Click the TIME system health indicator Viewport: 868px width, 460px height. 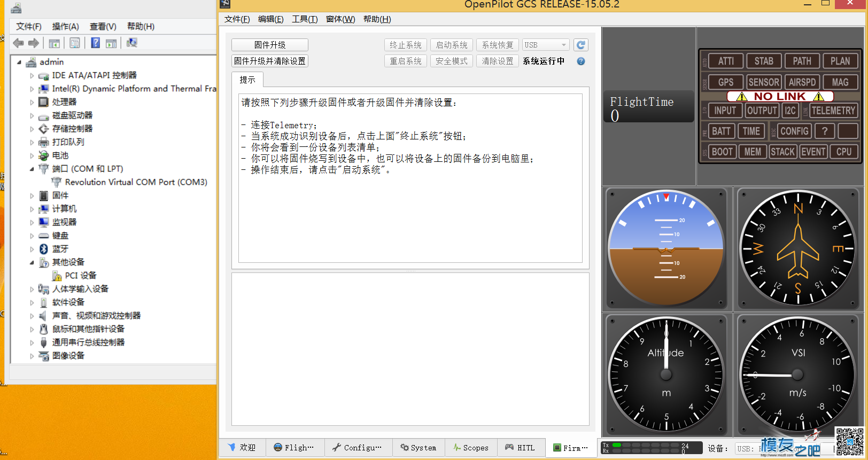click(x=751, y=131)
